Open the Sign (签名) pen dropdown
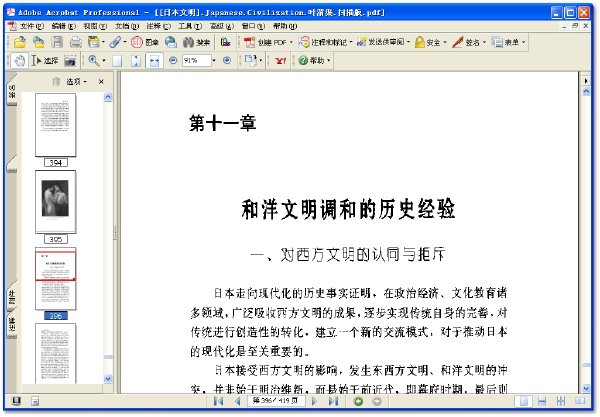 click(x=469, y=42)
